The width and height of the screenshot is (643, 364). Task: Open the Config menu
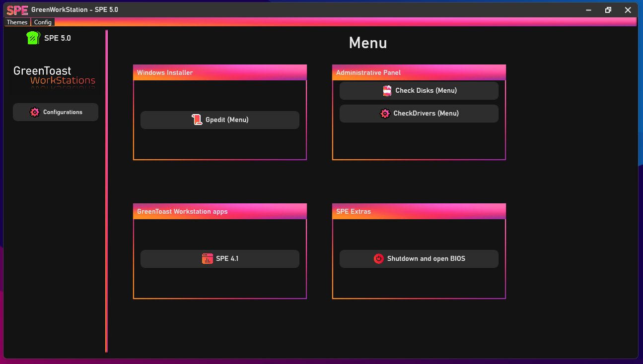43,22
